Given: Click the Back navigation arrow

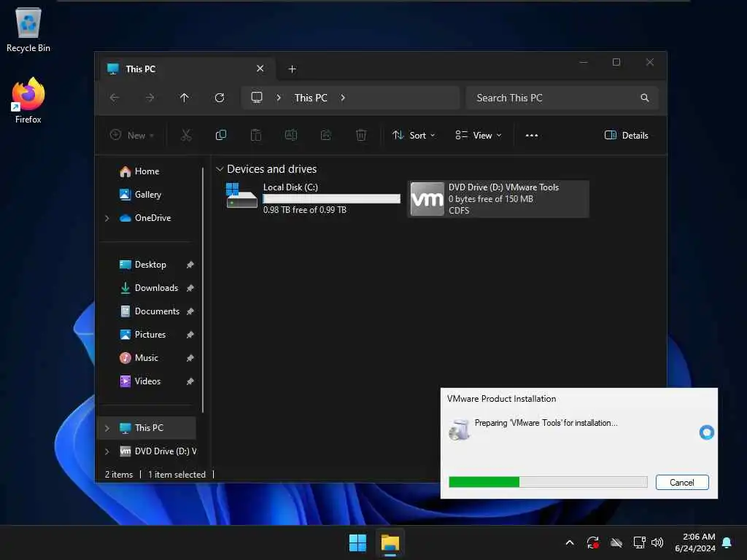Looking at the screenshot, I should click(x=115, y=98).
